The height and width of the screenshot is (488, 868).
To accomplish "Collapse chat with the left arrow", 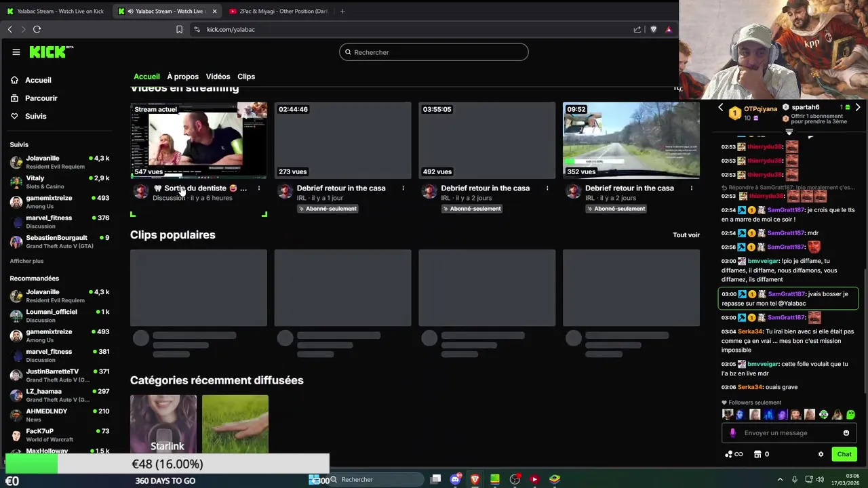I will click(x=720, y=107).
